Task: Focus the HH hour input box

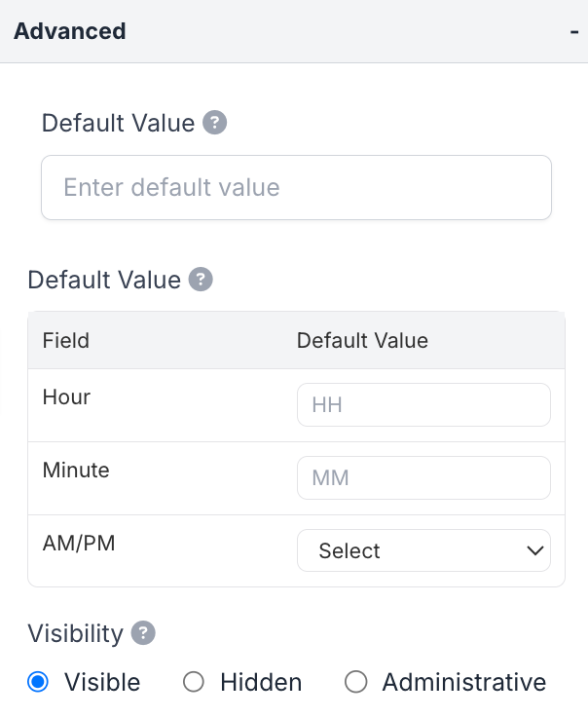Action: [x=423, y=404]
